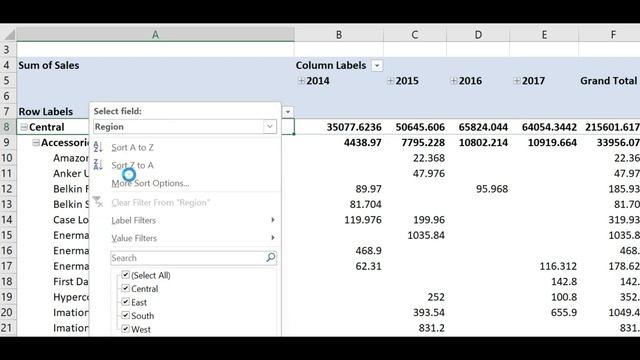
Task: Select column B header
Action: (339, 35)
